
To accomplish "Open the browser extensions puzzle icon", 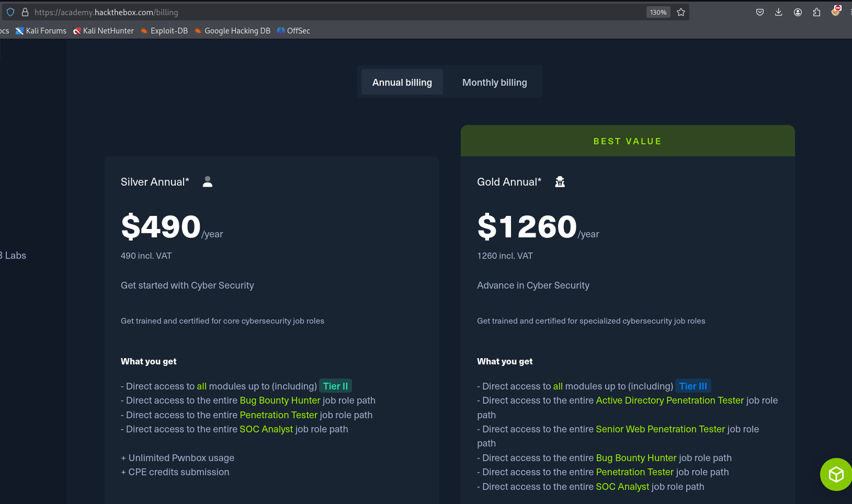I will [x=816, y=12].
